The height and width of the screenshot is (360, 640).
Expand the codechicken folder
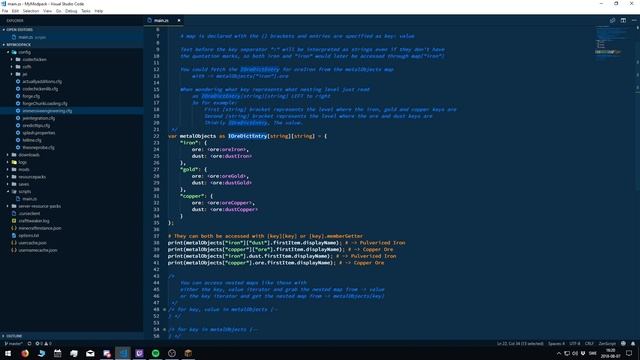point(34,60)
